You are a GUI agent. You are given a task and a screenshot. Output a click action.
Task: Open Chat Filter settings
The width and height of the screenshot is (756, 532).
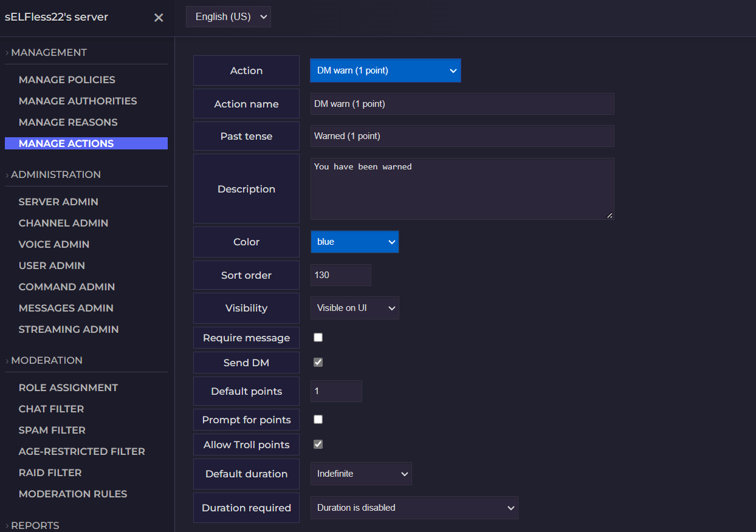pos(52,409)
